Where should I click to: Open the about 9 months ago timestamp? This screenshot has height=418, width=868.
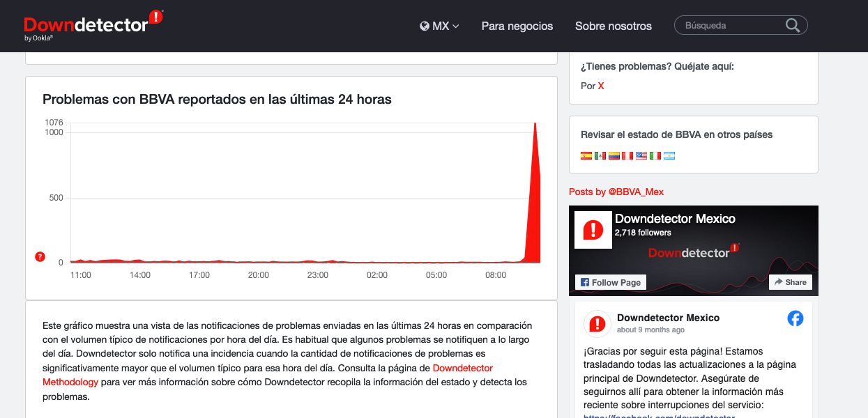coord(650,330)
